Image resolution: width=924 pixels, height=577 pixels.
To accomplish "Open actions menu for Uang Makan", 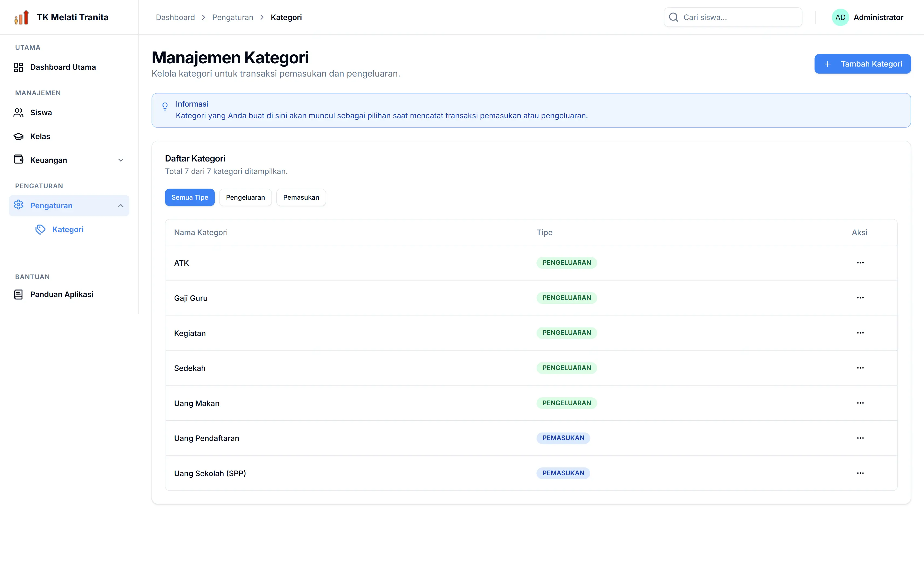I will coord(860,403).
